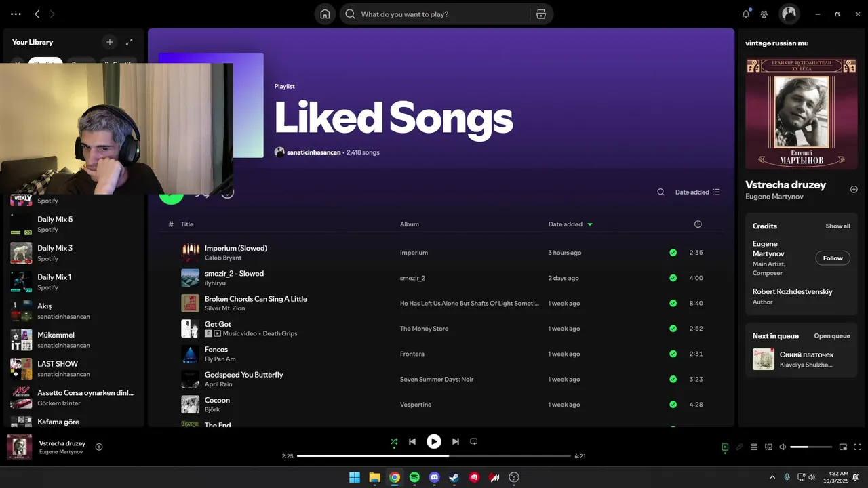Toggle the liked checkmark on Cocoon
Image resolution: width=868 pixels, height=488 pixels.
[673, 405]
